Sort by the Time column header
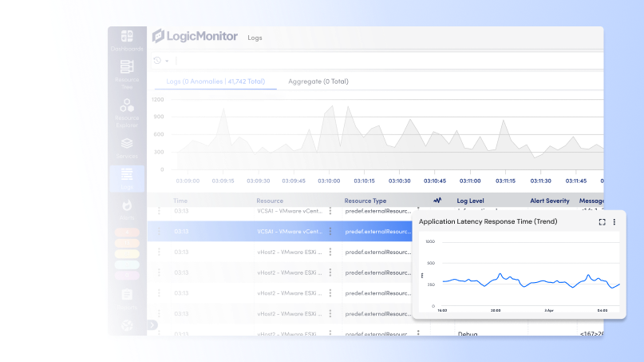 pyautogui.click(x=180, y=201)
